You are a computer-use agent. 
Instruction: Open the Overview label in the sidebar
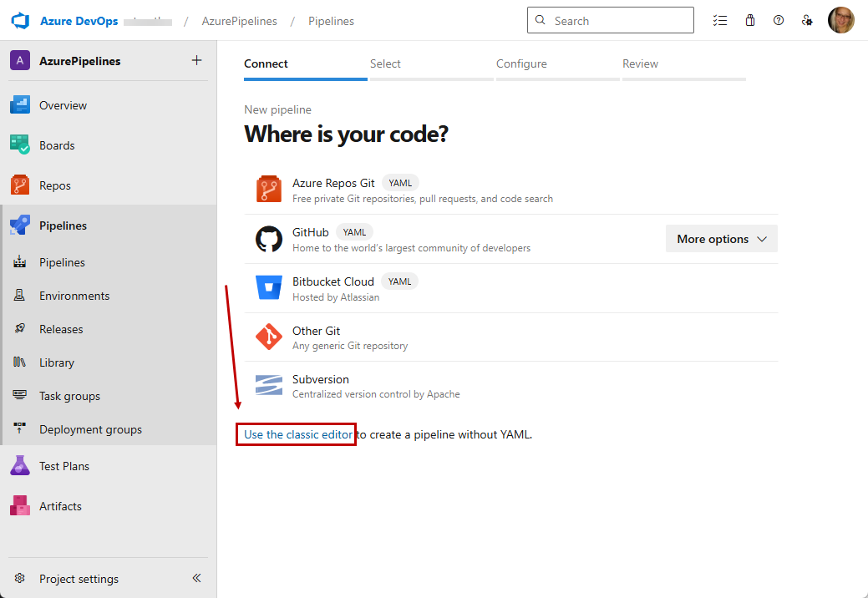(63, 105)
